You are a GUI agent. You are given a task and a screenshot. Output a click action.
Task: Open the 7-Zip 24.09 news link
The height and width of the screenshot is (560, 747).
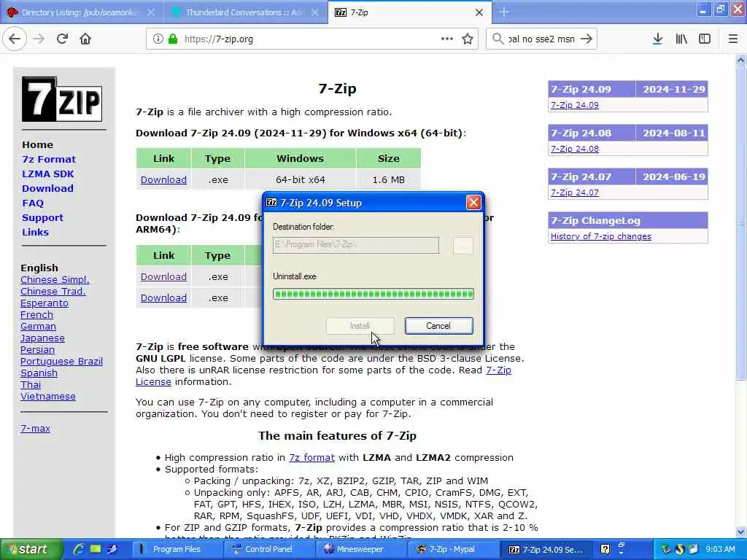575,105
